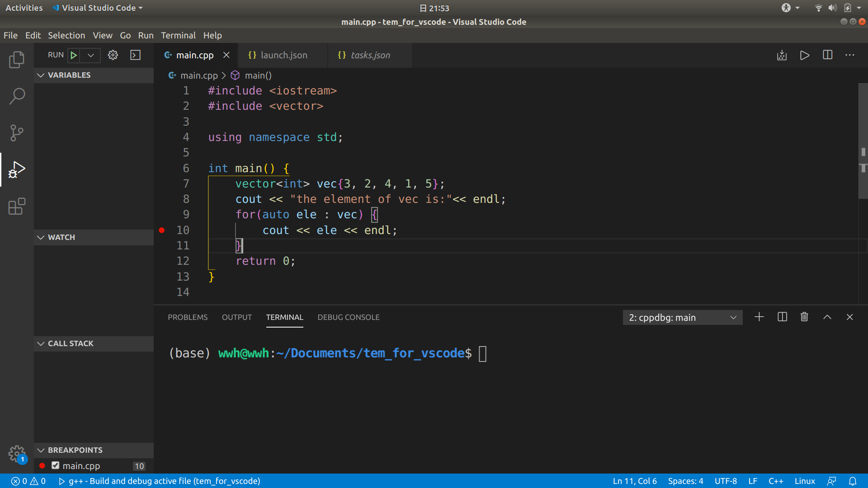Select the Search icon in activity bar
Screen dimensions: 868x488
tap(17, 96)
